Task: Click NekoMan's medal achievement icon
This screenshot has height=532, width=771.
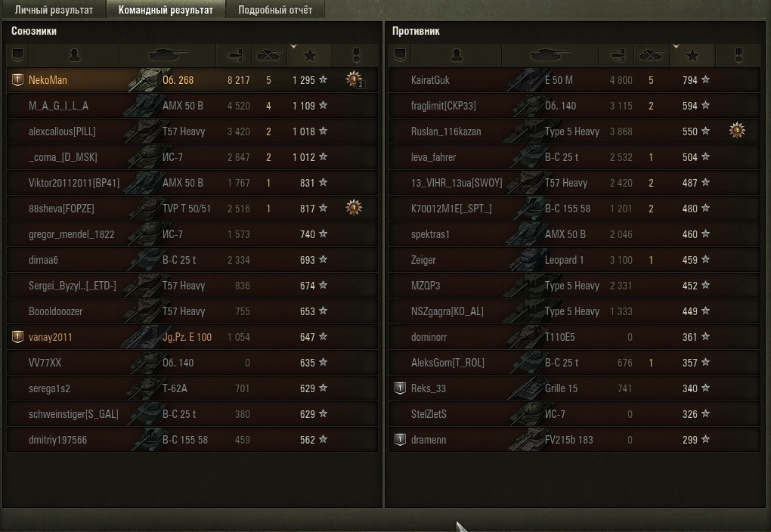Action: pyautogui.click(x=354, y=79)
